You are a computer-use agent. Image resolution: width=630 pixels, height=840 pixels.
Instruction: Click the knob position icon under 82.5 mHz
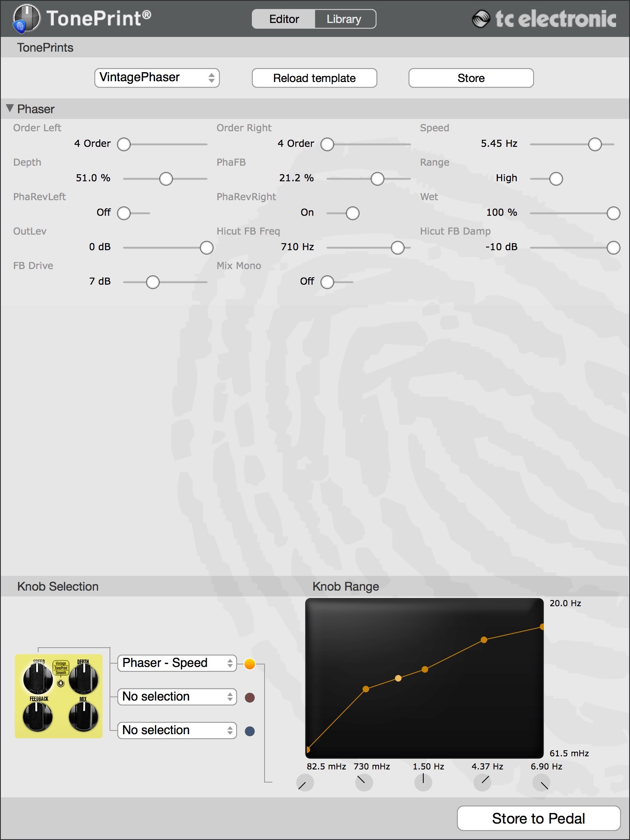pyautogui.click(x=305, y=783)
